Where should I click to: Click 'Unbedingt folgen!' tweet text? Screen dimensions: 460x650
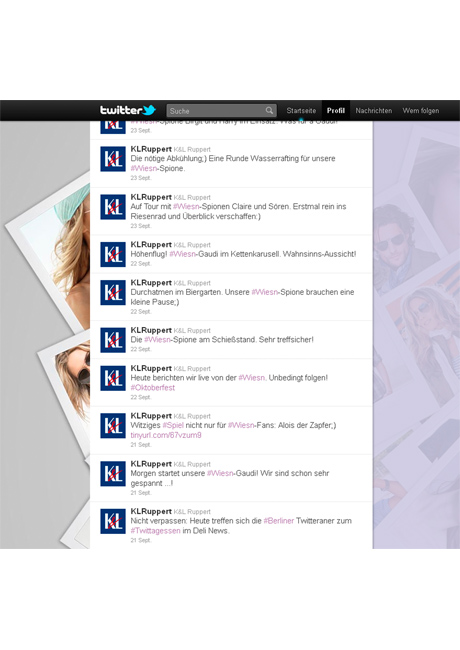click(x=298, y=378)
